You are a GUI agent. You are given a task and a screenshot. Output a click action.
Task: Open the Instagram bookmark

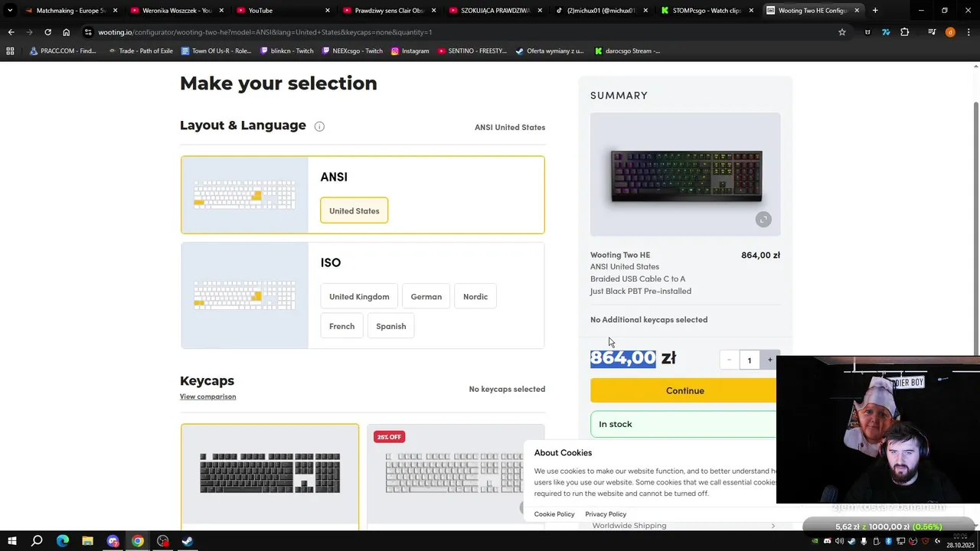click(410, 51)
